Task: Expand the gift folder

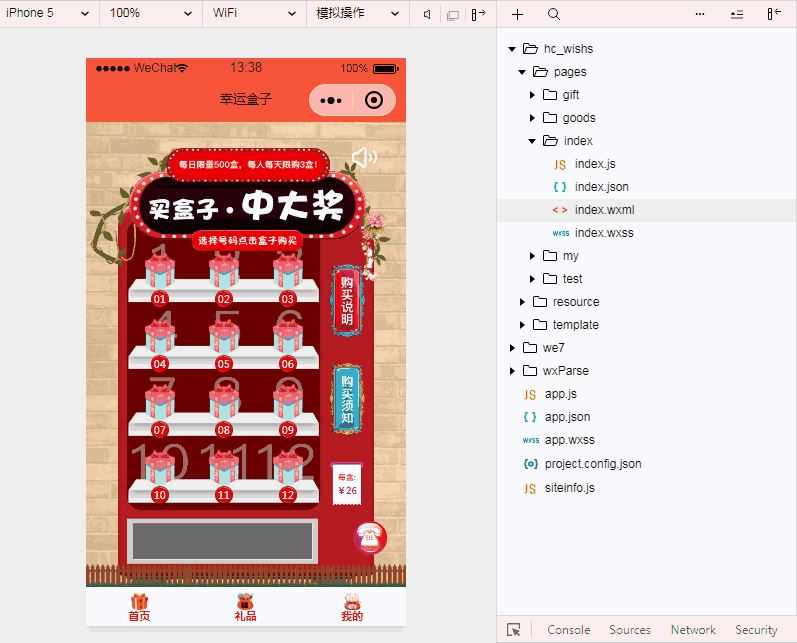Action: pyautogui.click(x=532, y=95)
